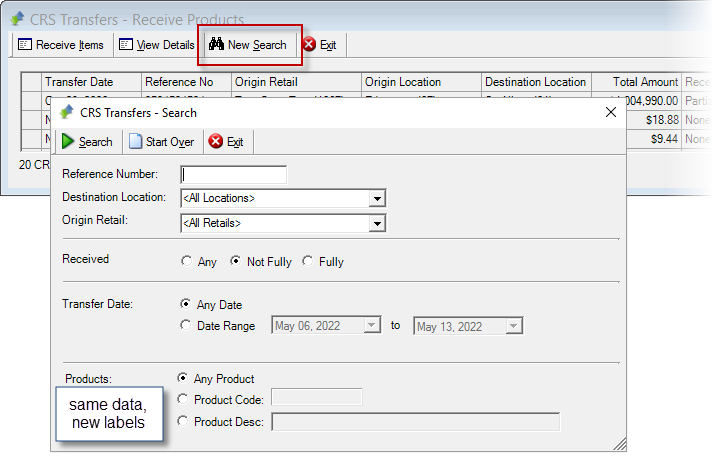This screenshot has height=459, width=714.
Task: Close the CRS Transfers Search dialog
Action: (611, 112)
